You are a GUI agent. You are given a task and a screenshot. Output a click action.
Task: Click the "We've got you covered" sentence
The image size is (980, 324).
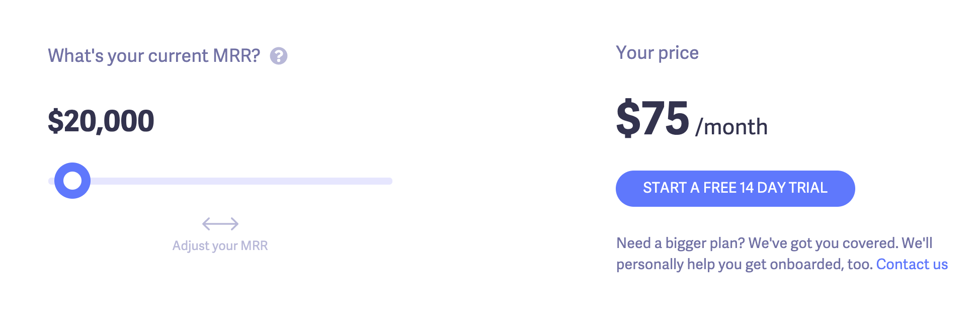(823, 243)
